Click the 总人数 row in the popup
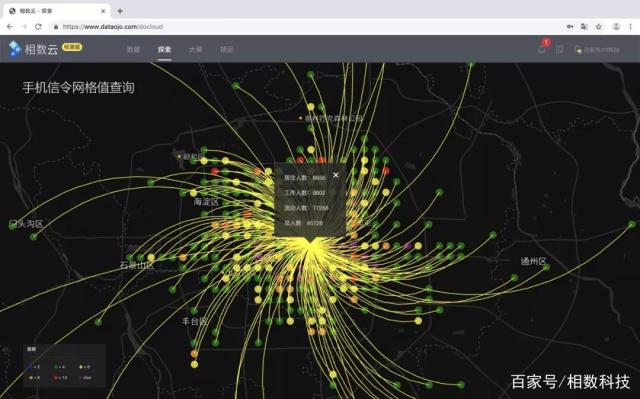640x399 pixels. (304, 223)
